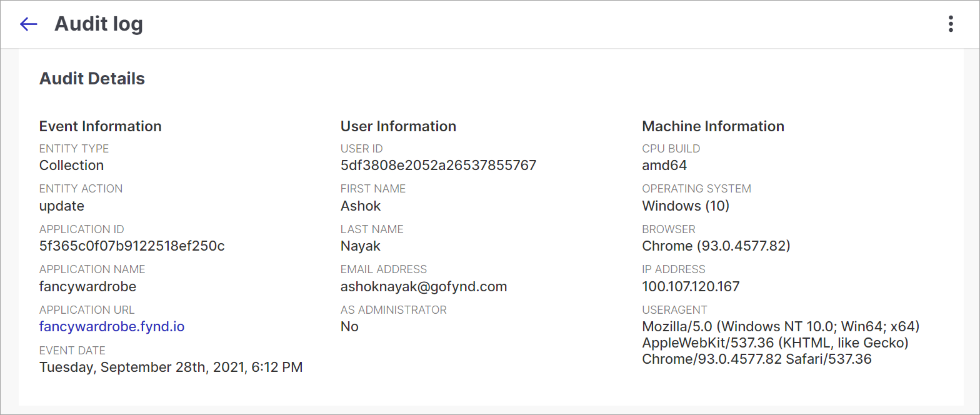This screenshot has height=415, width=980.
Task: Click the ENTITY ACTION field label
Action: click(81, 189)
